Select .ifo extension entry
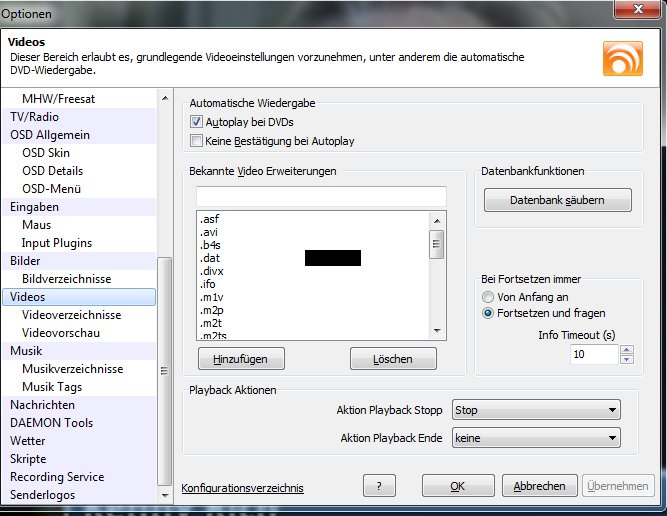This screenshot has height=516, width=667. click(x=313, y=284)
